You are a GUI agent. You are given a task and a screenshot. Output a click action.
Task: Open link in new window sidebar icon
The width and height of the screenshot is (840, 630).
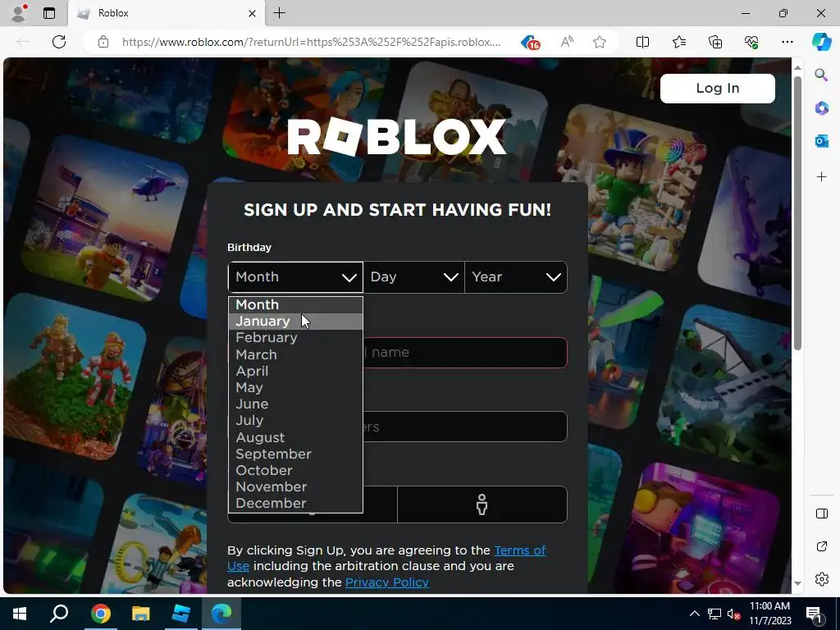[x=821, y=546]
